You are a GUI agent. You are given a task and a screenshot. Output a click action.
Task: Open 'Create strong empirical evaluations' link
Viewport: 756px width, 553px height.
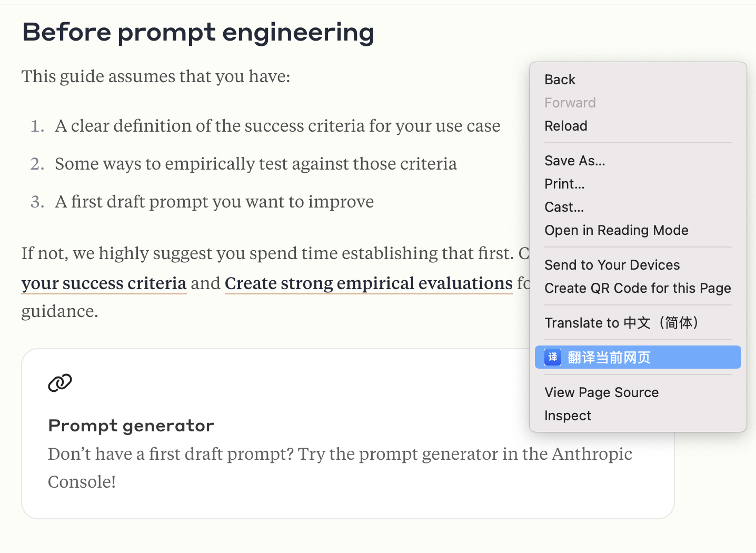tap(369, 283)
